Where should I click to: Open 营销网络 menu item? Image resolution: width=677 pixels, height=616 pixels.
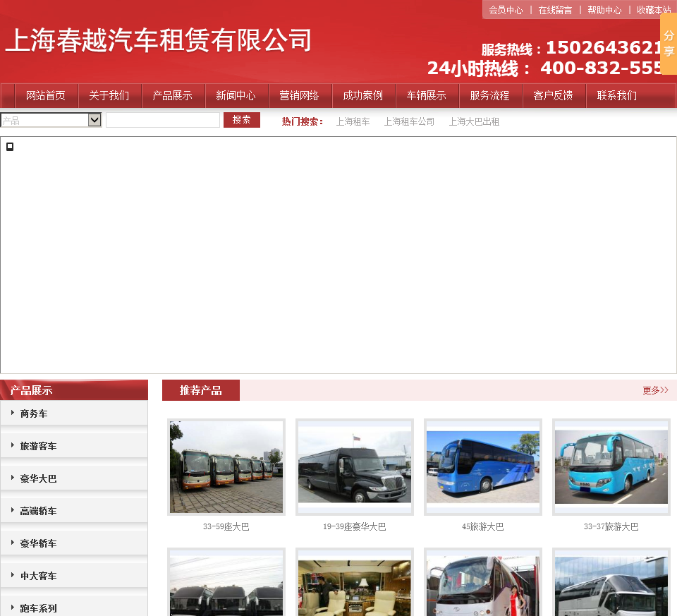point(300,95)
